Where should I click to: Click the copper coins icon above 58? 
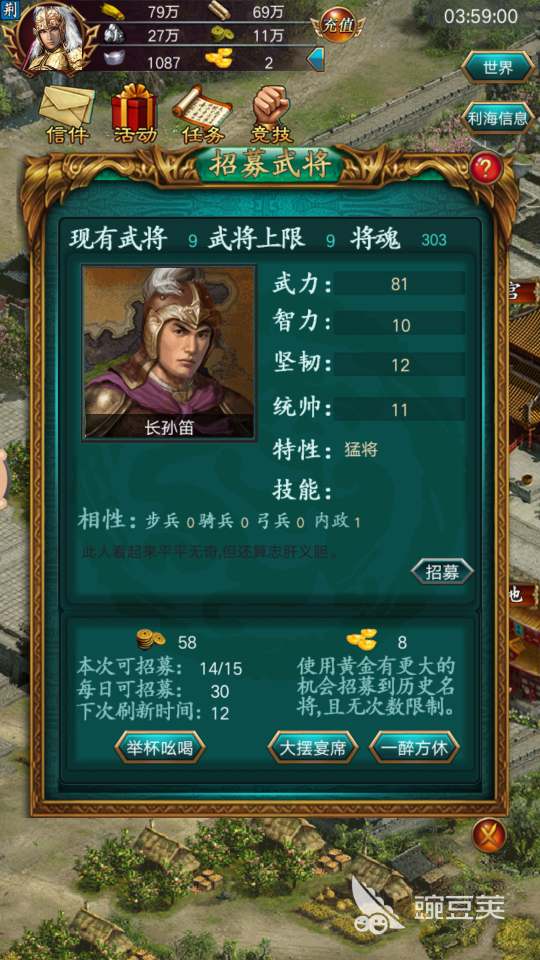151,639
